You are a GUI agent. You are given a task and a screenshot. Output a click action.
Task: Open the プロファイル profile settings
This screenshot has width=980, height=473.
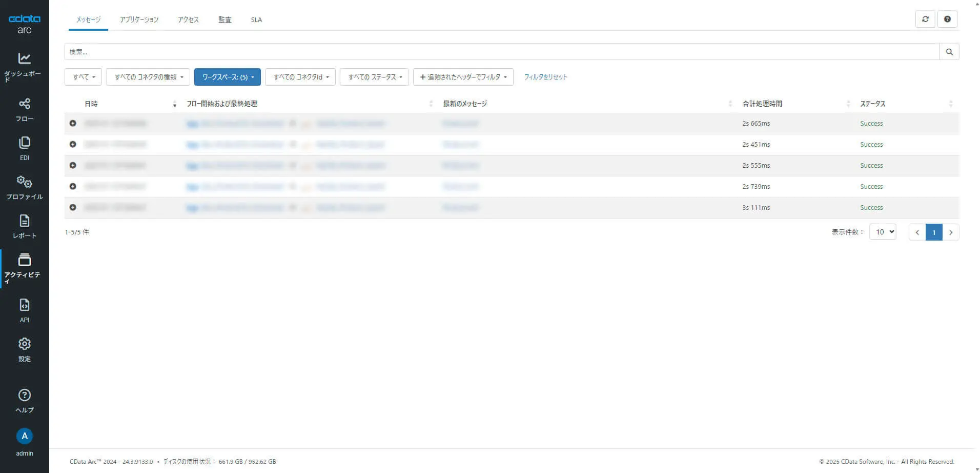[24, 187]
